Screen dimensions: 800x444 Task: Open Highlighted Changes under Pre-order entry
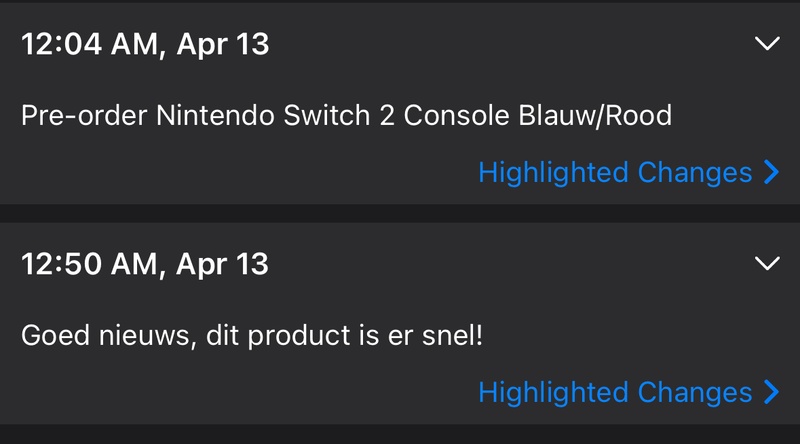click(615, 172)
